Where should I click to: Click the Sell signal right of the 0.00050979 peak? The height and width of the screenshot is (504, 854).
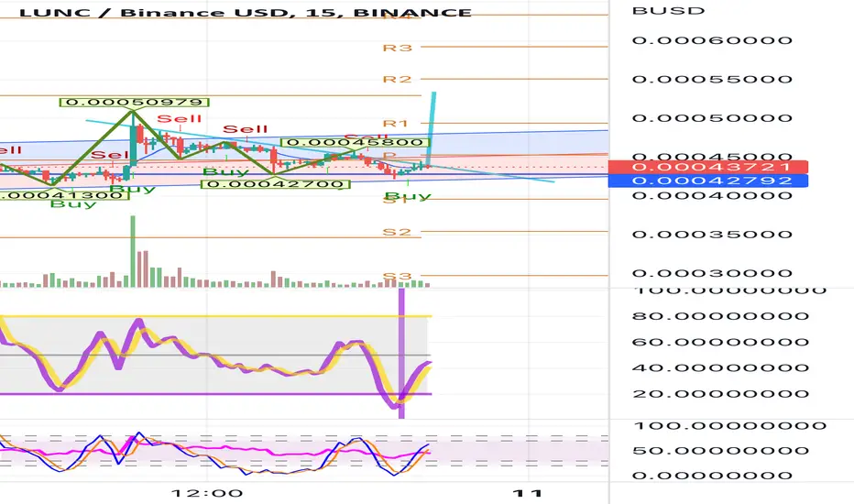click(x=180, y=119)
